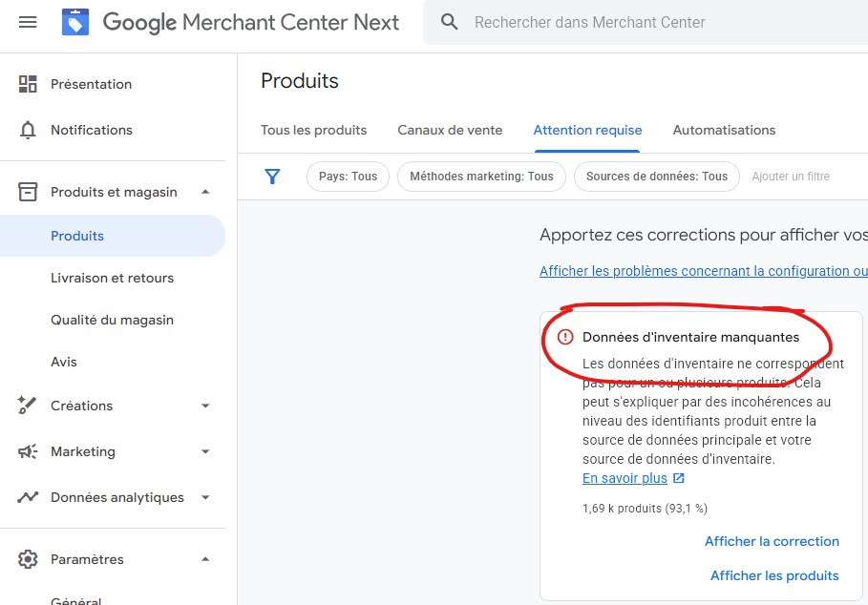The image size is (868, 605).
Task: Click the search magnifier icon
Action: click(450, 22)
